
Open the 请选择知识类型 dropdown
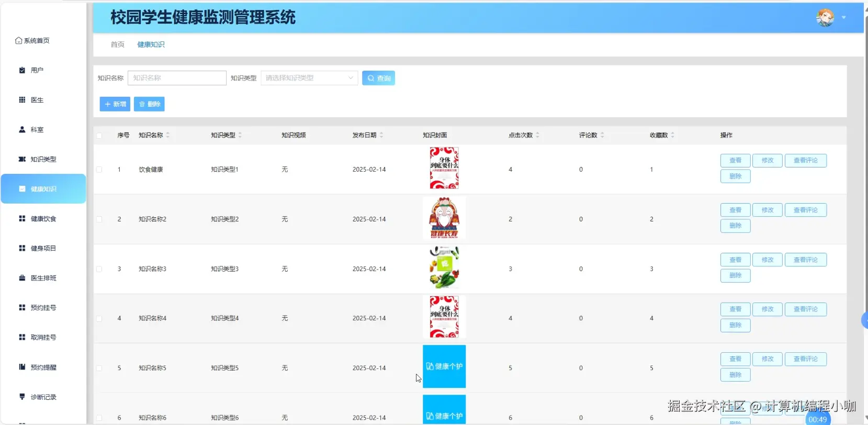click(x=309, y=78)
